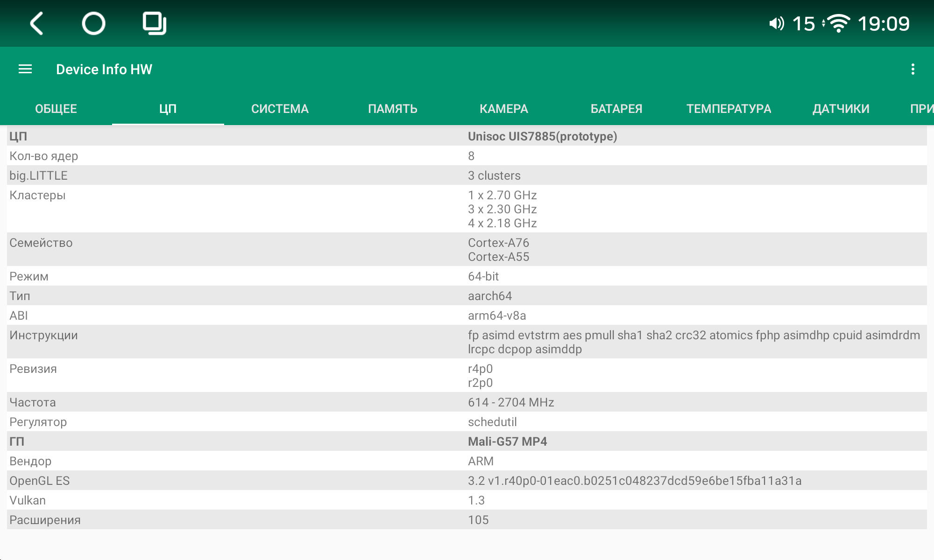Image resolution: width=934 pixels, height=560 pixels.
Task: Tap the 3 clusters value
Action: (x=494, y=175)
